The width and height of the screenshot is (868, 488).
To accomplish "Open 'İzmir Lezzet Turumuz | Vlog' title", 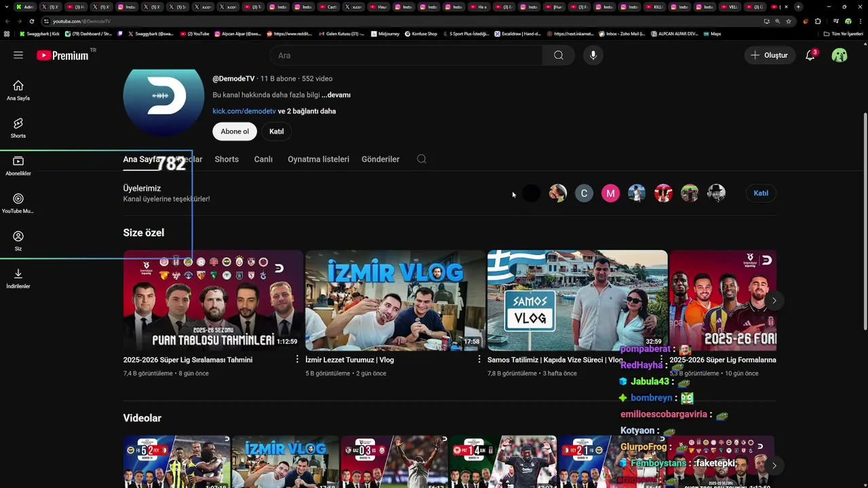I will tap(349, 360).
